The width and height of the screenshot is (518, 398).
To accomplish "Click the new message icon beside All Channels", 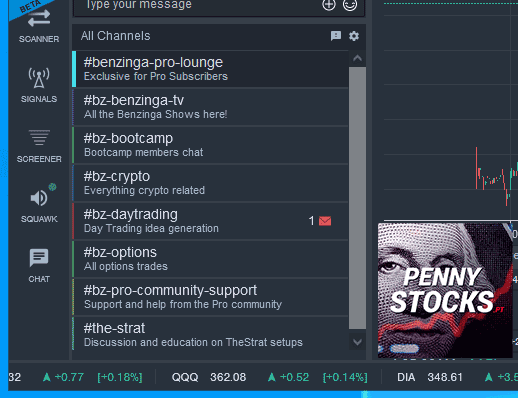I will point(336,36).
